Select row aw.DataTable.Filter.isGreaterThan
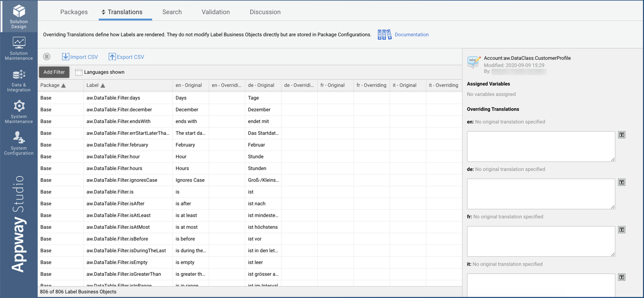 click(250, 274)
